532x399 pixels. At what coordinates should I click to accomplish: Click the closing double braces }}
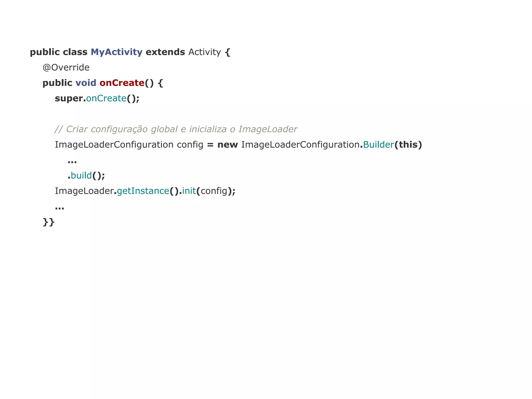coord(49,222)
